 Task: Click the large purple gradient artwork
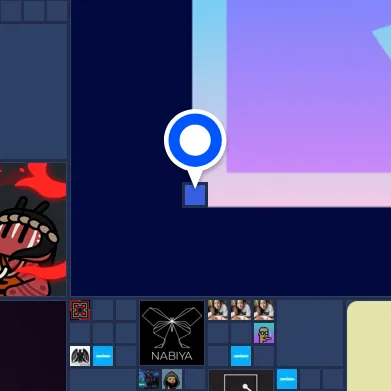291,103
